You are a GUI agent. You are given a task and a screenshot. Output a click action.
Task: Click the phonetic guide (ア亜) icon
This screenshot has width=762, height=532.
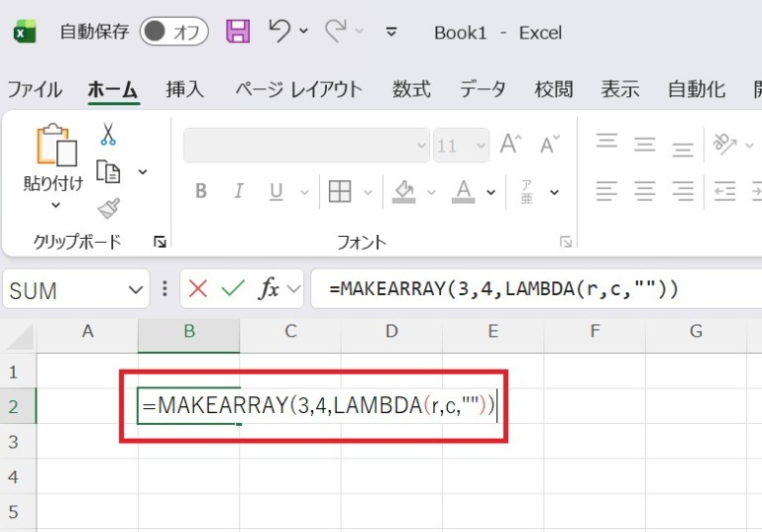[527, 191]
